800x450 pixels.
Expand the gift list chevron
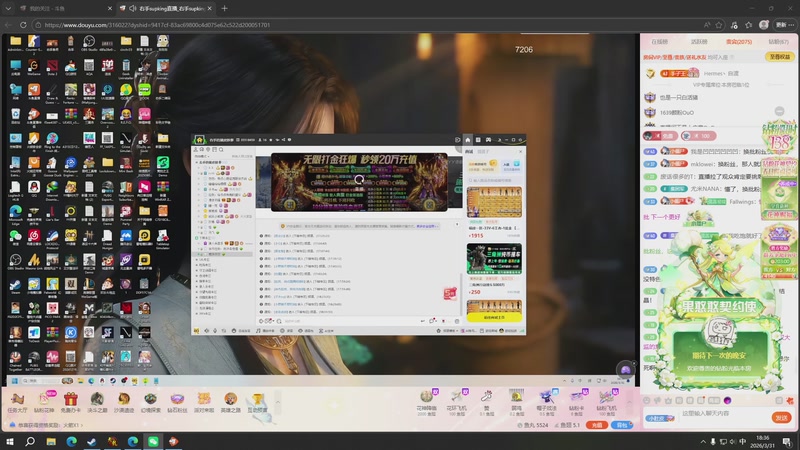tap(629, 402)
